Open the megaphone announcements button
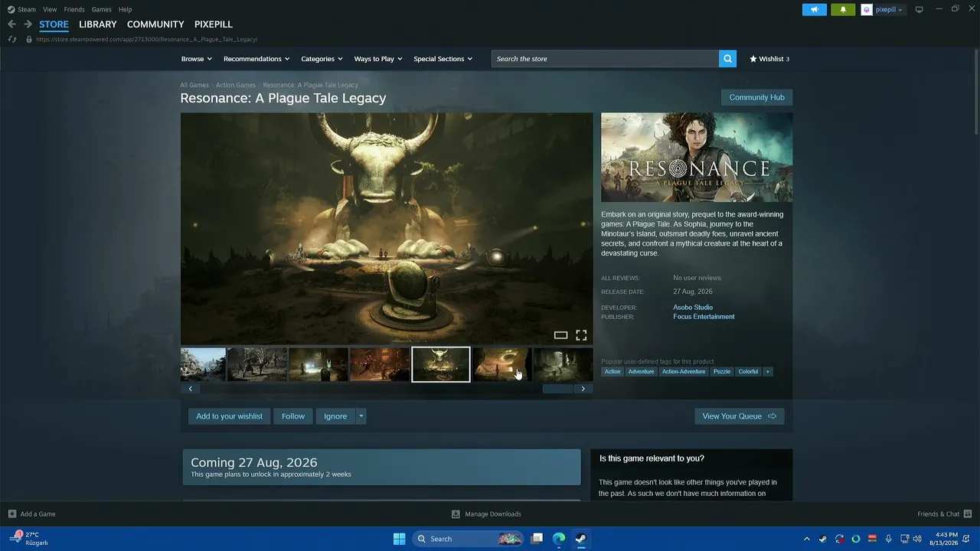 815,9
